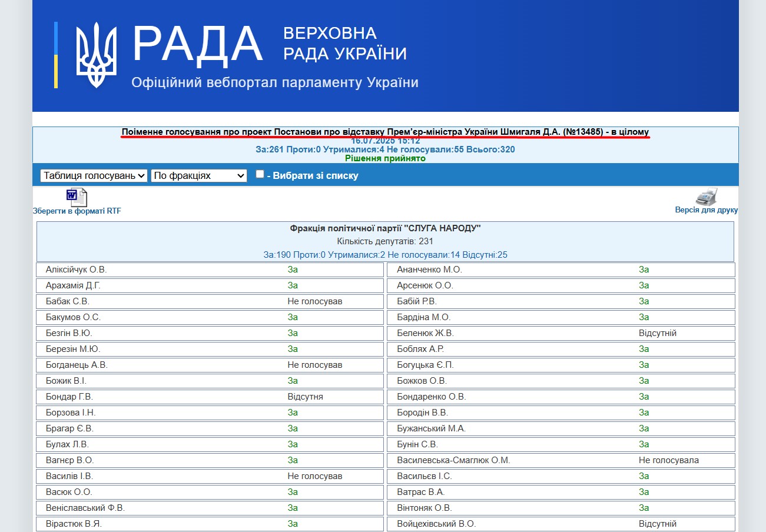Open 'Зберегти в форматі RTF' link
The image size is (766, 532).
[x=77, y=211]
